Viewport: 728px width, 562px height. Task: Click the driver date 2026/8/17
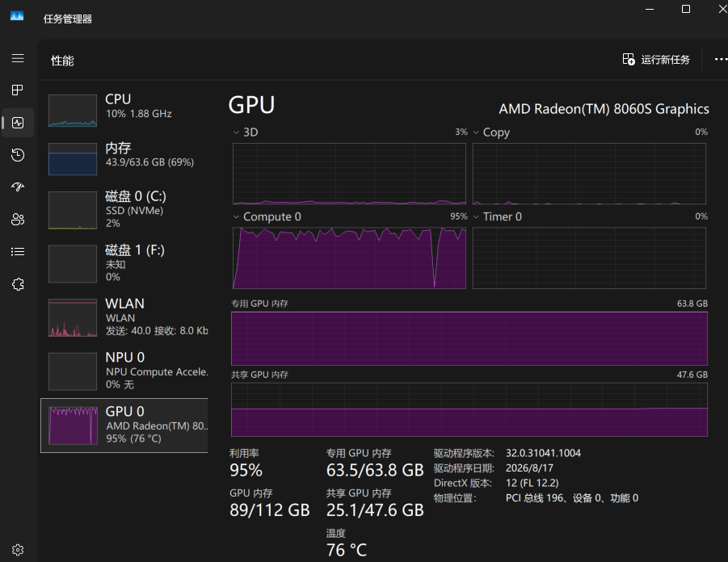click(529, 468)
